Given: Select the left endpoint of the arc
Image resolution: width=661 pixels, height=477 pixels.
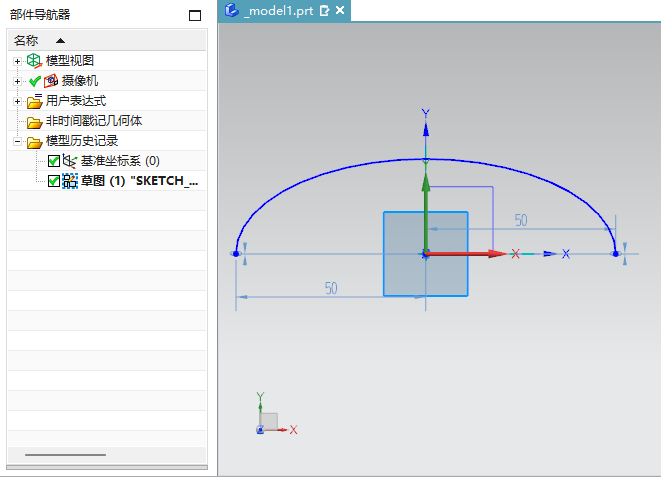Looking at the screenshot, I should click(x=236, y=254).
